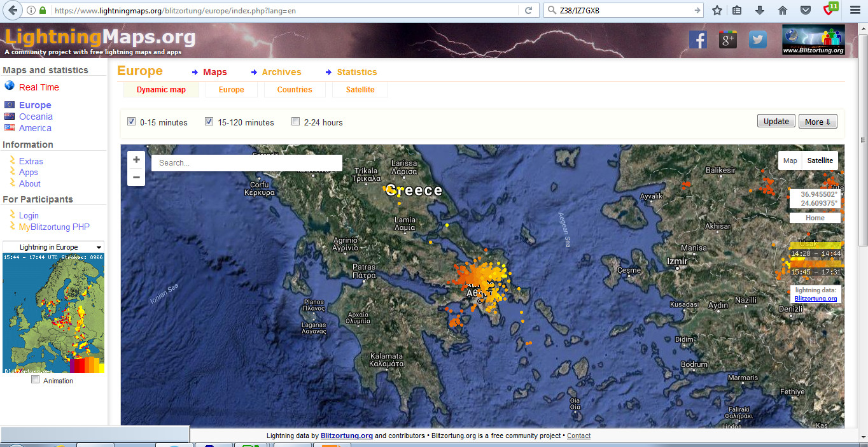Viewport: 868px width, 447px height.
Task: Open the downloads arrow icon
Action: pos(760,10)
